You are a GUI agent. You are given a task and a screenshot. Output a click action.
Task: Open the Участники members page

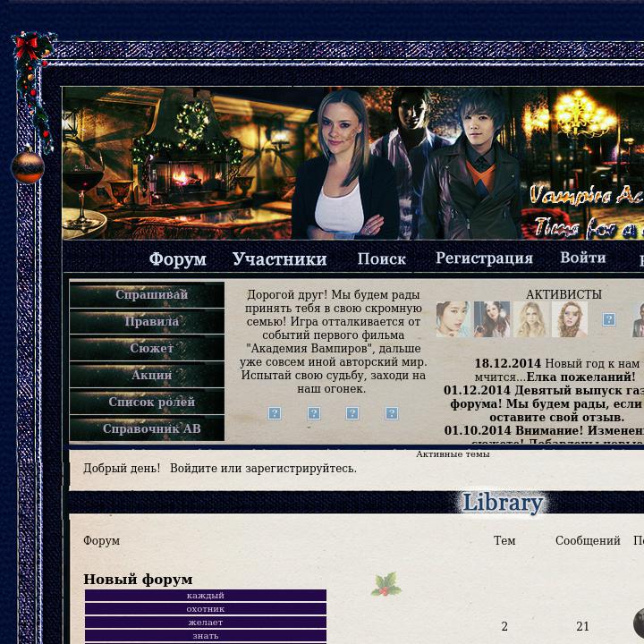[x=280, y=258]
